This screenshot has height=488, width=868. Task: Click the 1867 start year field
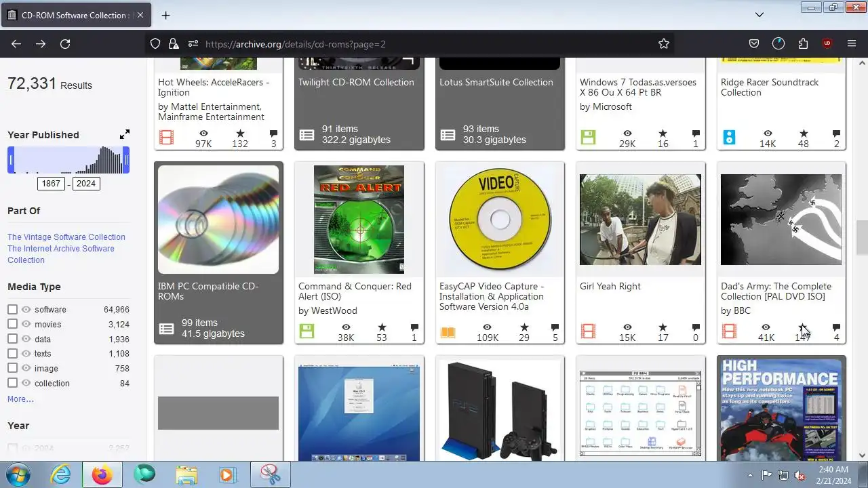click(x=51, y=184)
